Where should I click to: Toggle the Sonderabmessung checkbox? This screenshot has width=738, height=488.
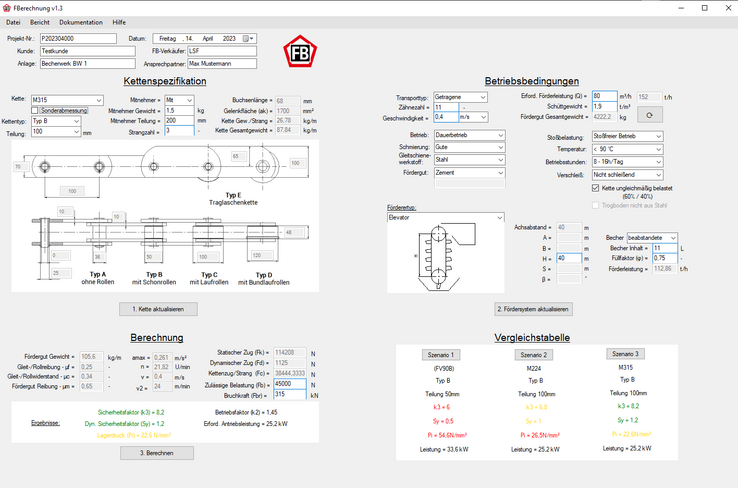click(x=34, y=111)
